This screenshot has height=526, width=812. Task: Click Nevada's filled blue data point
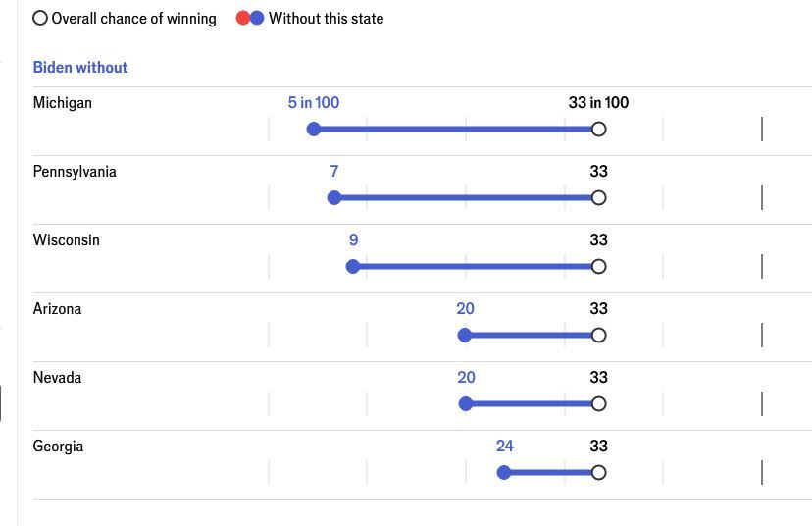466,403
